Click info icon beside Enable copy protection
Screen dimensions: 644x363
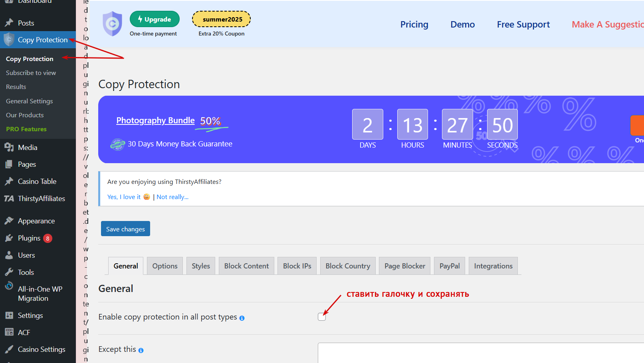pyautogui.click(x=242, y=318)
